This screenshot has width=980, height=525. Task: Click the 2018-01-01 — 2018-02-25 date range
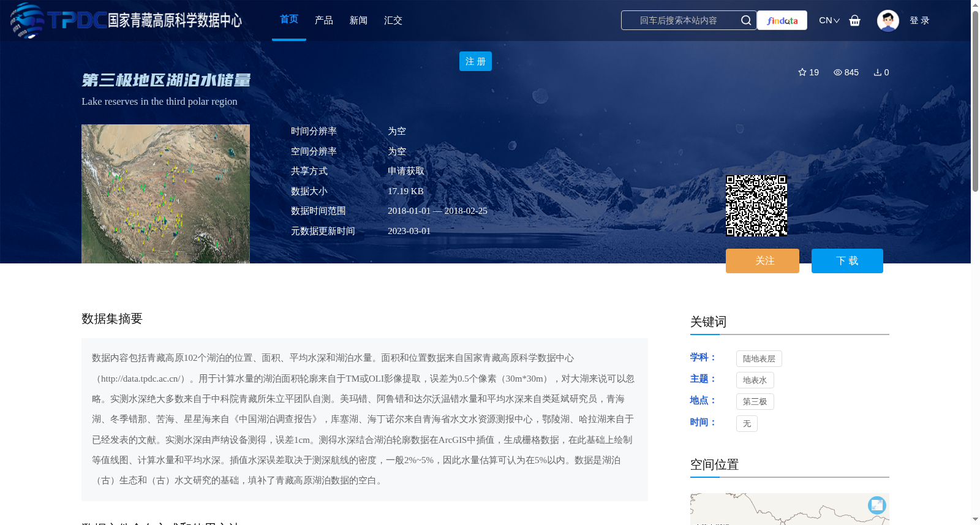tap(437, 211)
